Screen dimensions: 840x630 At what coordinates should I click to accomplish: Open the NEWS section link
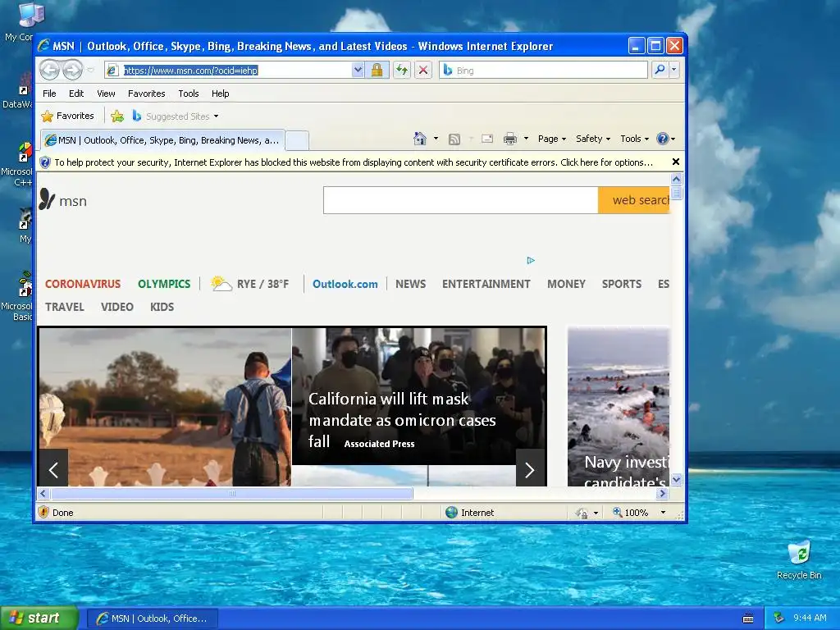point(410,284)
